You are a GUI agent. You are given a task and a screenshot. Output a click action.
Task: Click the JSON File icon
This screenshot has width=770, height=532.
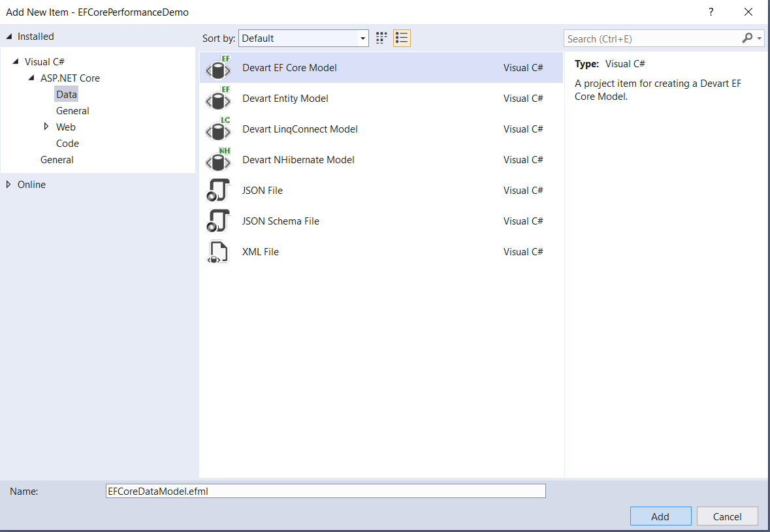click(219, 191)
